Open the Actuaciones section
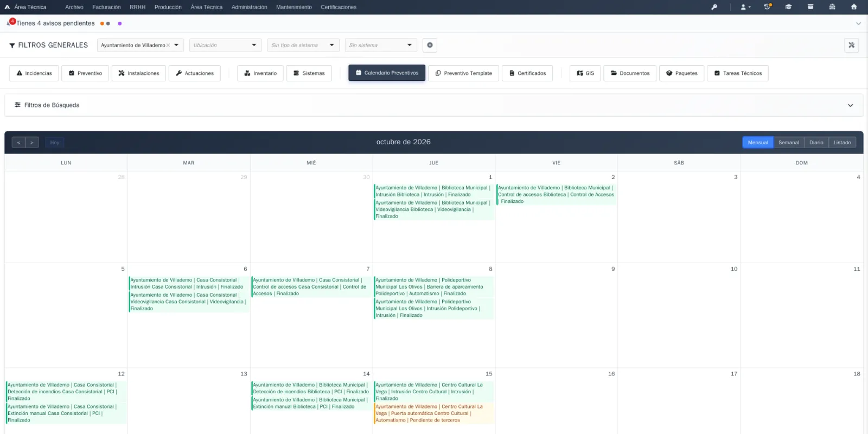Image resolution: width=868 pixels, height=434 pixels. [195, 73]
